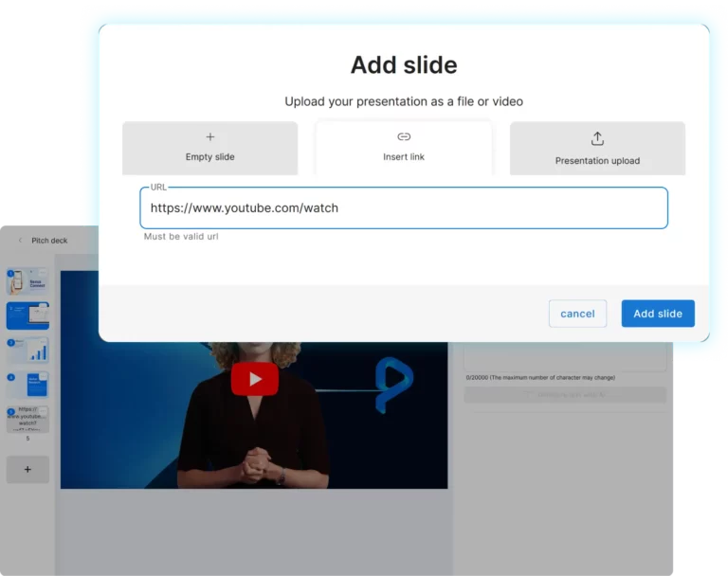Viewport: 728px width, 576px height.
Task: Open the Presentation upload option
Action: [x=597, y=149]
